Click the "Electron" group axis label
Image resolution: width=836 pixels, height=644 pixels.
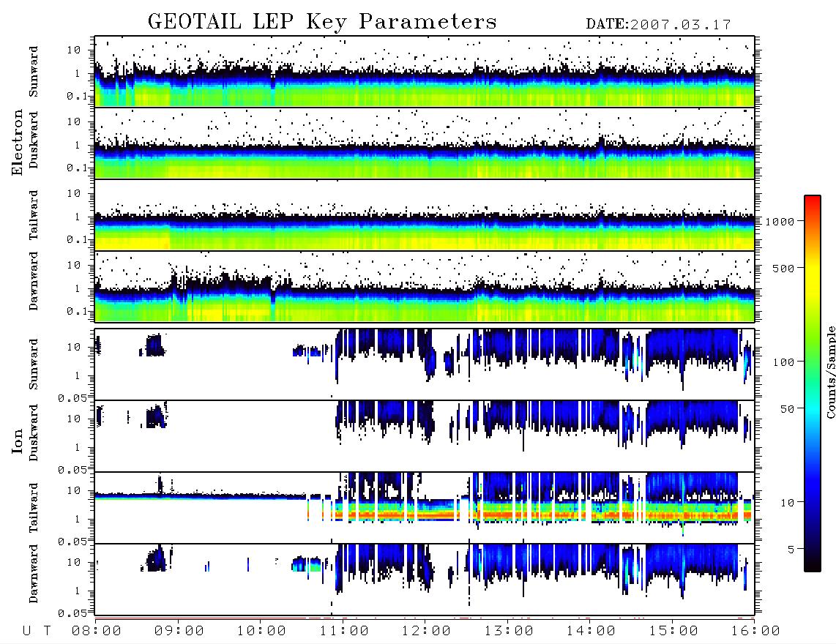coord(17,142)
